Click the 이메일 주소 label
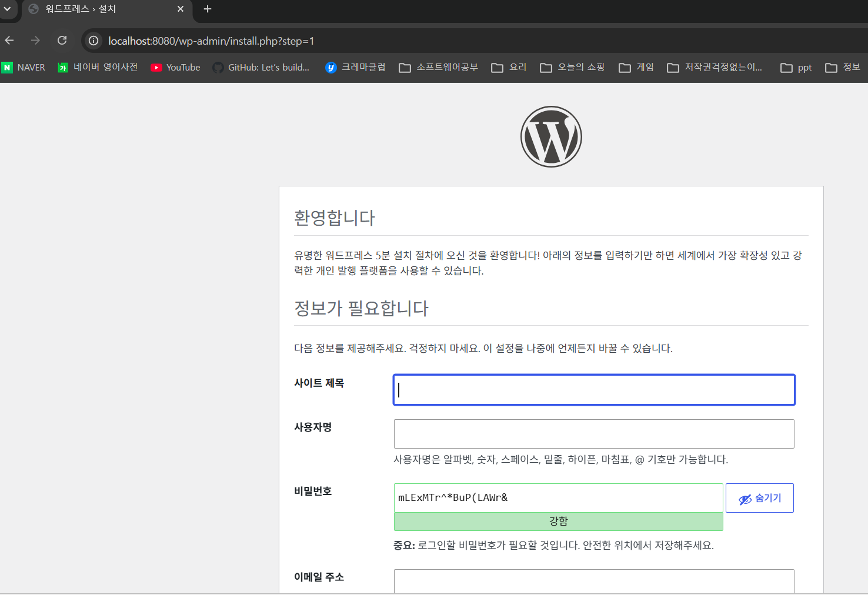868x595 pixels. click(x=319, y=577)
